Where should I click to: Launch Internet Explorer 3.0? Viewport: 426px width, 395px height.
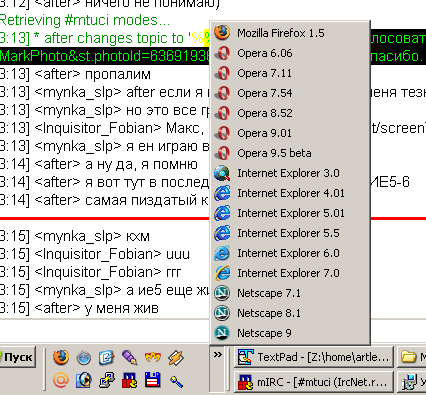[290, 173]
